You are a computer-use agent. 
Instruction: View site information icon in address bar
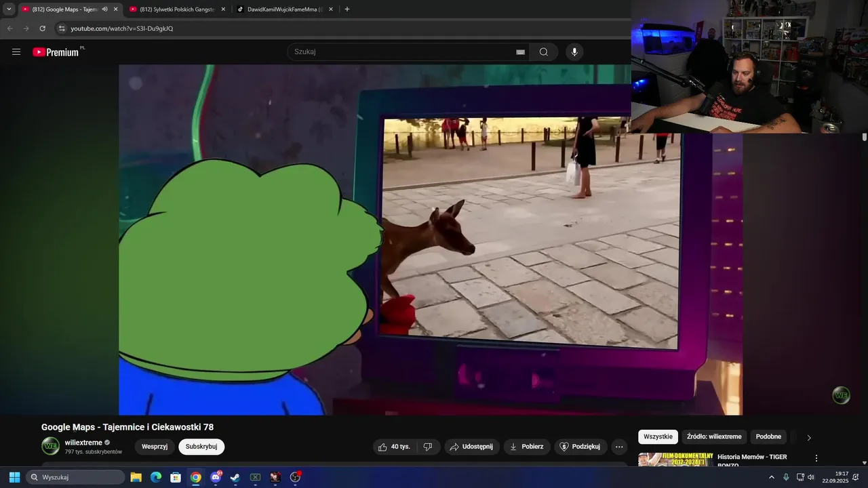pyautogui.click(x=62, y=28)
